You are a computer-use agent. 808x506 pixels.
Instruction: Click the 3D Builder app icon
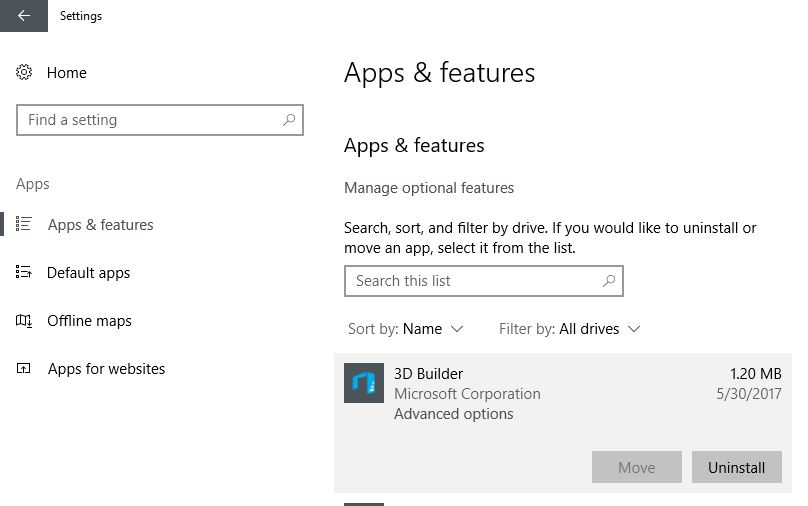coord(364,383)
